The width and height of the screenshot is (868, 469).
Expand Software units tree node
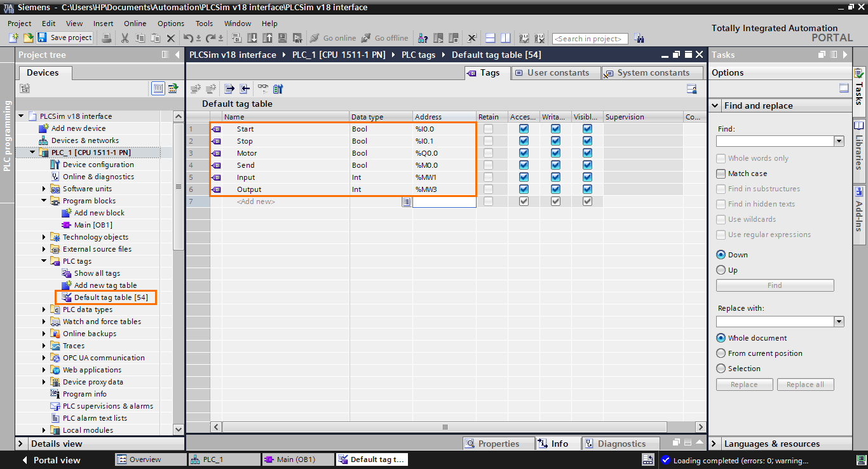coord(44,189)
